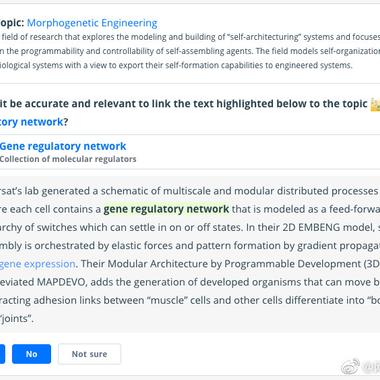Click the bold question asking about accurate linking

[190, 113]
